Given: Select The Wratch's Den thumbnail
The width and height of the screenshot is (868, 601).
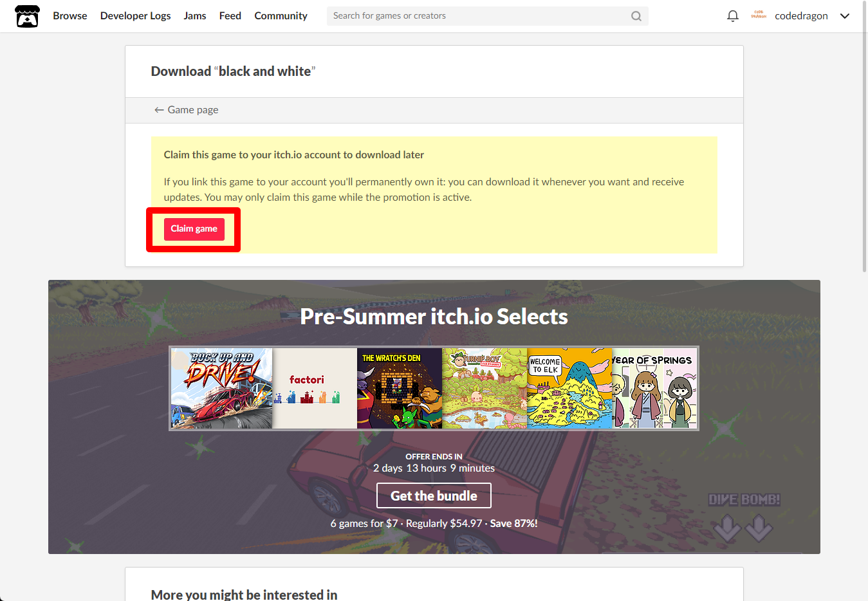Looking at the screenshot, I should click(400, 389).
